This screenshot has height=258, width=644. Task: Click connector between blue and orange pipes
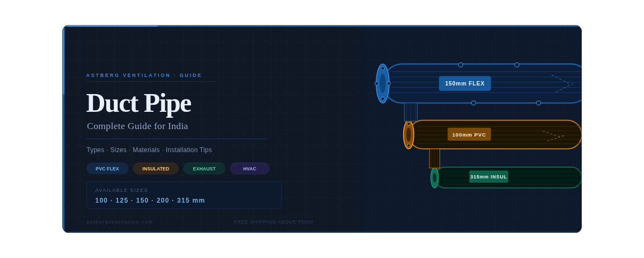coord(411,112)
